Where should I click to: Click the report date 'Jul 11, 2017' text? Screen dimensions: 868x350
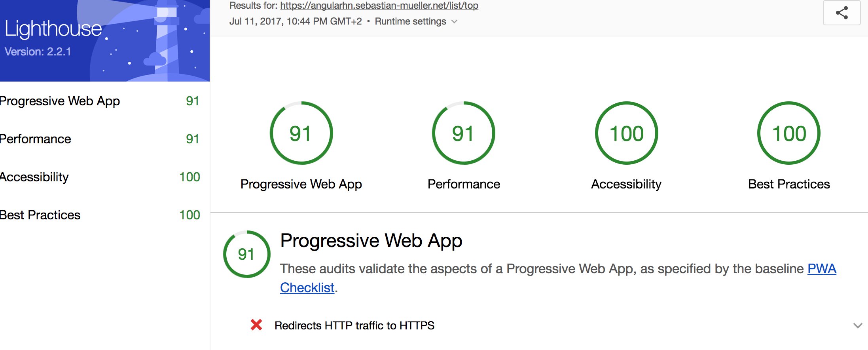[x=296, y=21]
